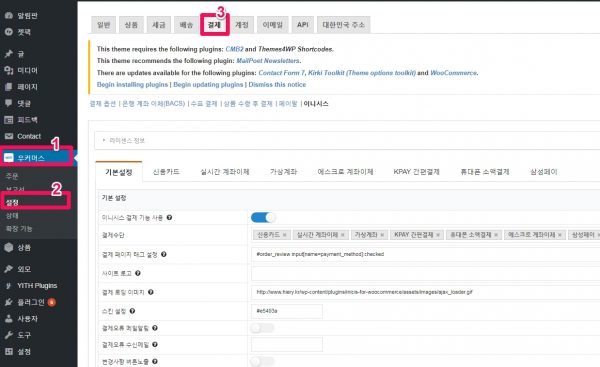This screenshot has height=367, width=600.
Task: Click the orange update badge beside 플러그인
Action: pyautogui.click(x=52, y=302)
